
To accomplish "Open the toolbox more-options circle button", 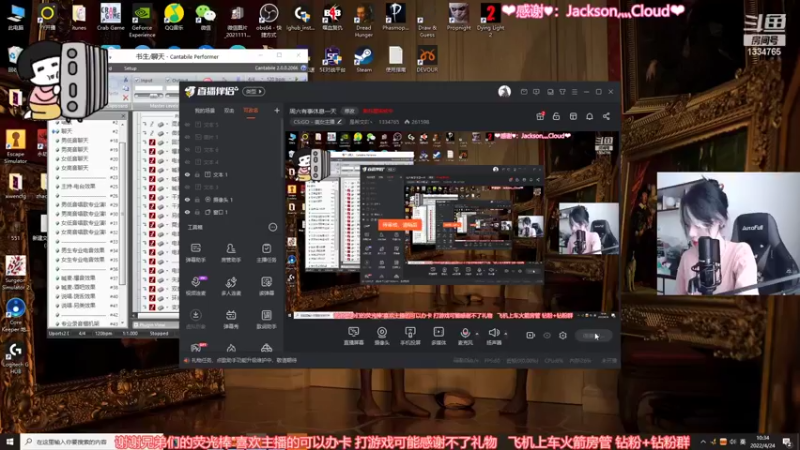I will click(273, 227).
